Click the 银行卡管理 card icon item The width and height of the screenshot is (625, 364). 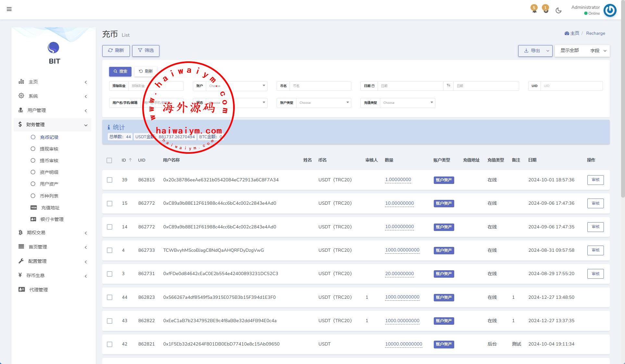pyautogui.click(x=52, y=219)
